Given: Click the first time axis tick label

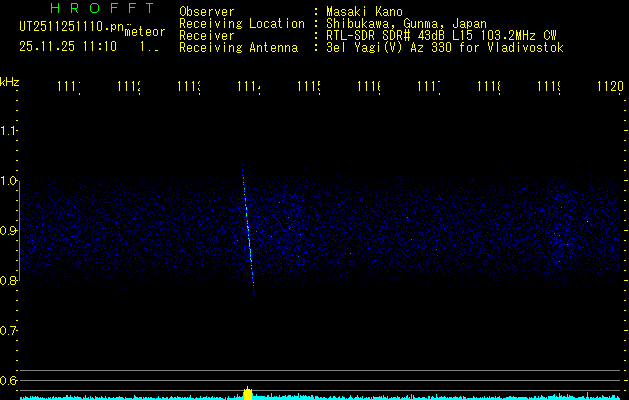Looking at the screenshot, I should [x=69, y=88].
